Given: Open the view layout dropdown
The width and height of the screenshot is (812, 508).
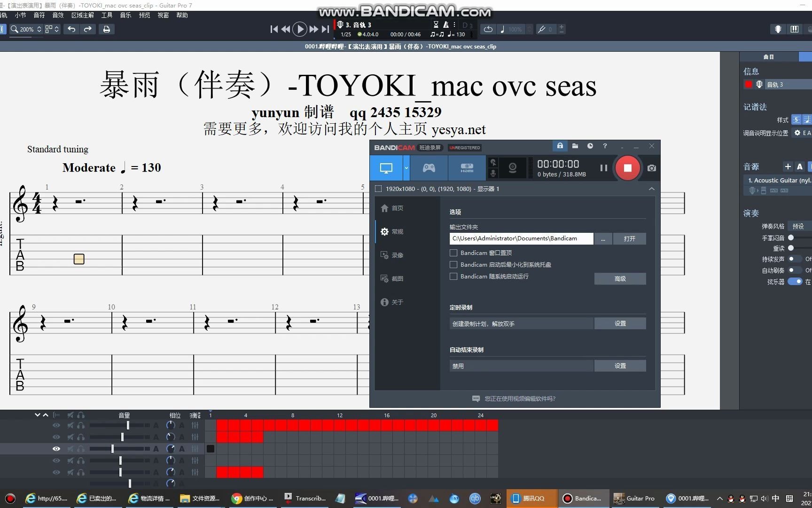Looking at the screenshot, I should point(52,29).
